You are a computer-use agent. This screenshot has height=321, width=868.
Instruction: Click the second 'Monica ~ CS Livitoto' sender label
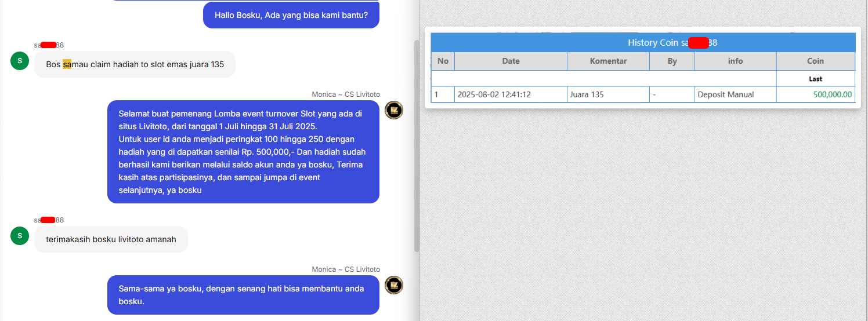coord(346,269)
